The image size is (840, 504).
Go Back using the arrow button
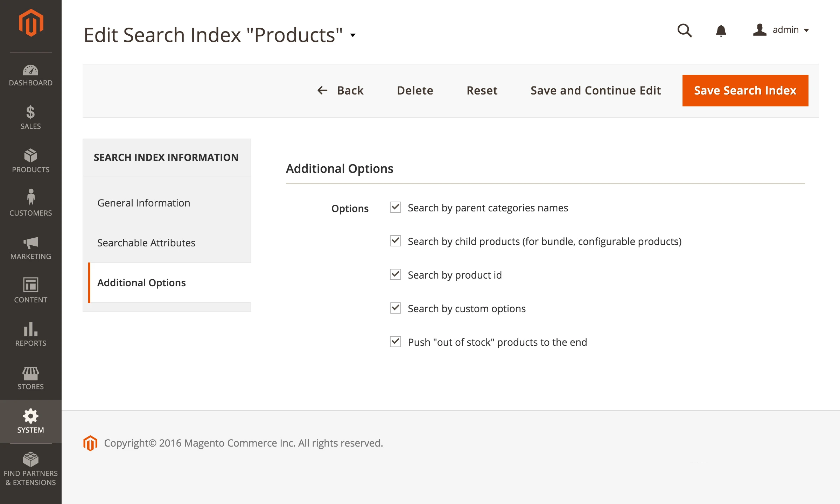pos(341,91)
